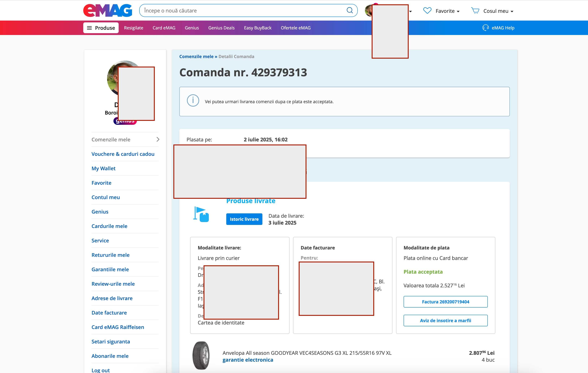The width and height of the screenshot is (588, 373).
Task: Click the Favorite heart icon
Action: 427,11
